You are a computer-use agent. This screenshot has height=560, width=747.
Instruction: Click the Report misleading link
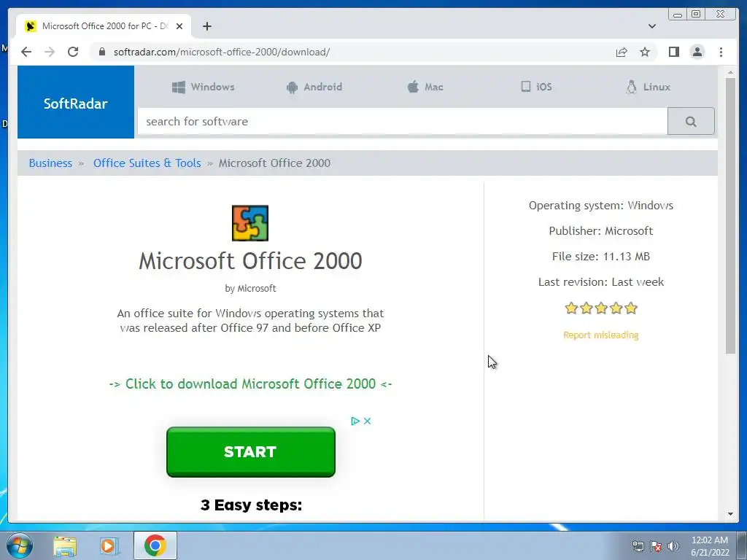[x=601, y=335]
